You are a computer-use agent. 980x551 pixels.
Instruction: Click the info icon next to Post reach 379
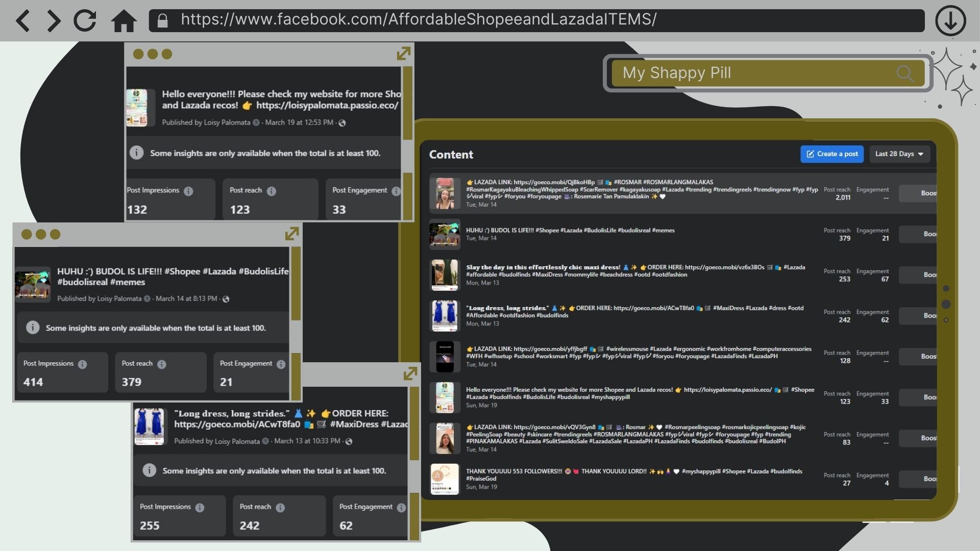pos(162,364)
